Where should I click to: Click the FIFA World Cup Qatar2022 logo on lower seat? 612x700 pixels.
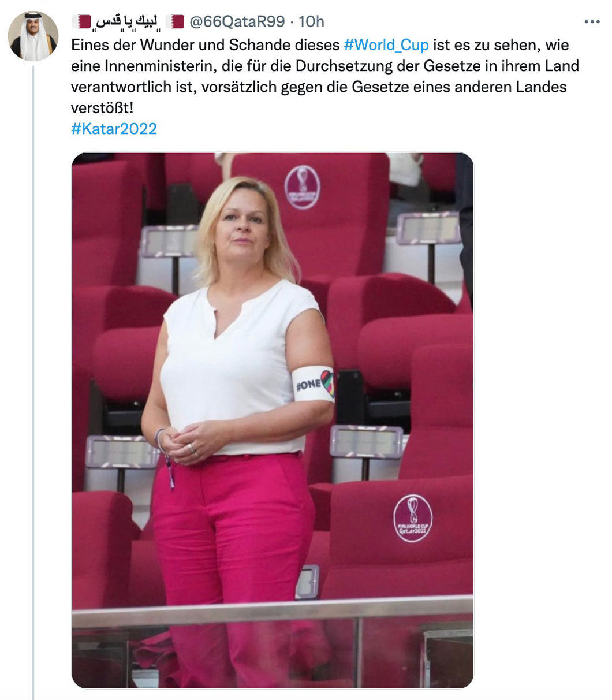point(412,517)
